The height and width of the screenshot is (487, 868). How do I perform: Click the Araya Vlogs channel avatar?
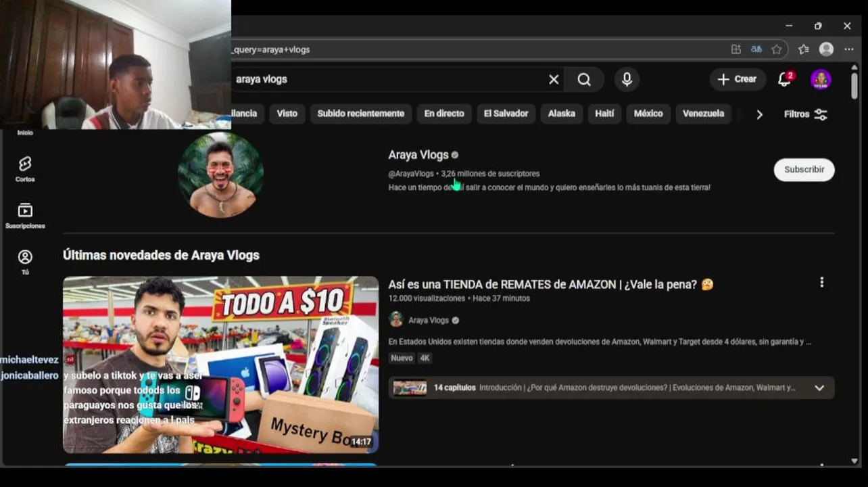(220, 175)
